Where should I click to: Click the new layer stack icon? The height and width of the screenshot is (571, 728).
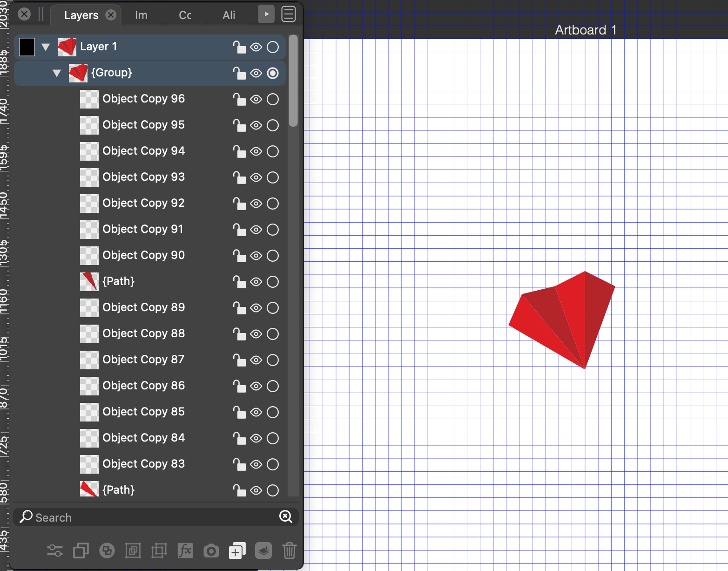[x=263, y=551]
